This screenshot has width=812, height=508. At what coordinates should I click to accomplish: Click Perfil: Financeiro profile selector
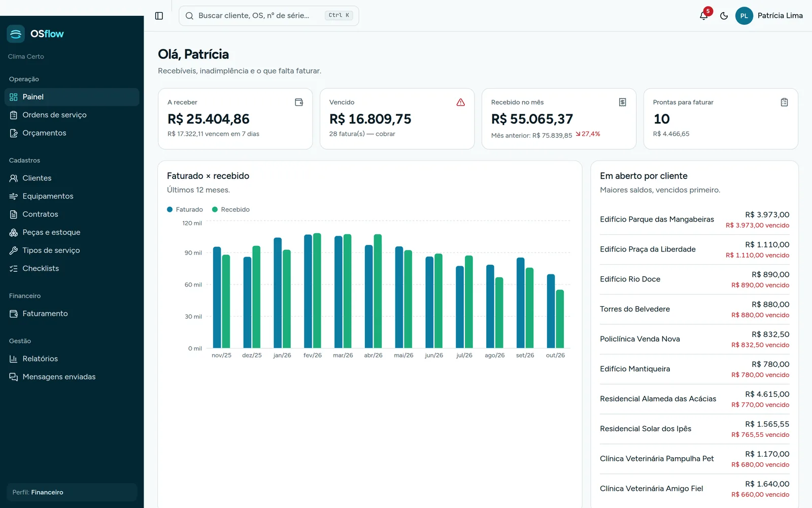(x=72, y=492)
